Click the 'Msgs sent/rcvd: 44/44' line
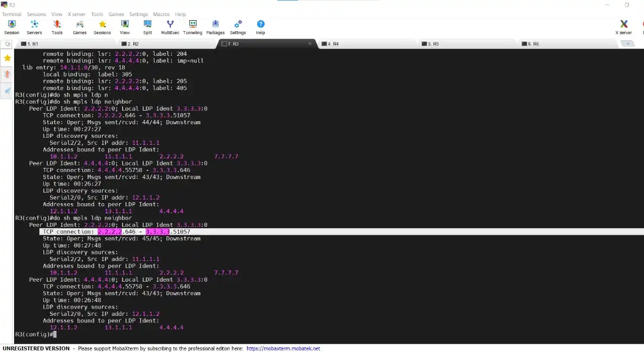Image resolution: width=644 pixels, height=352 pixels. click(x=122, y=122)
